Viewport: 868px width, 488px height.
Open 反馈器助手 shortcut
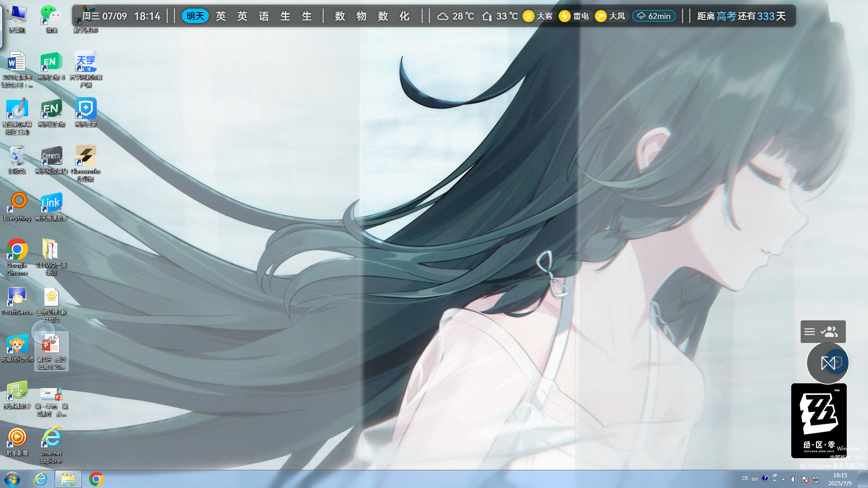(17, 395)
